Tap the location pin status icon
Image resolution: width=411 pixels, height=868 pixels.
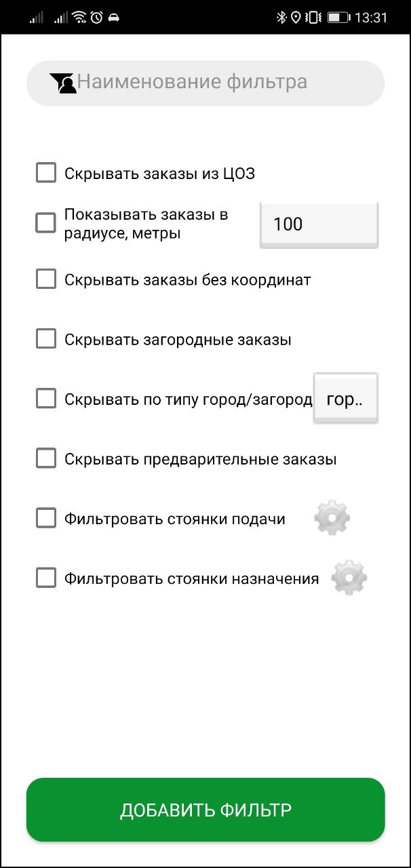point(296,18)
